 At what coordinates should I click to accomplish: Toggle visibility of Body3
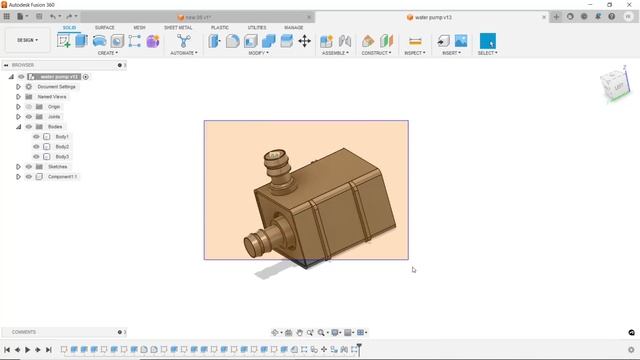[x=36, y=157]
